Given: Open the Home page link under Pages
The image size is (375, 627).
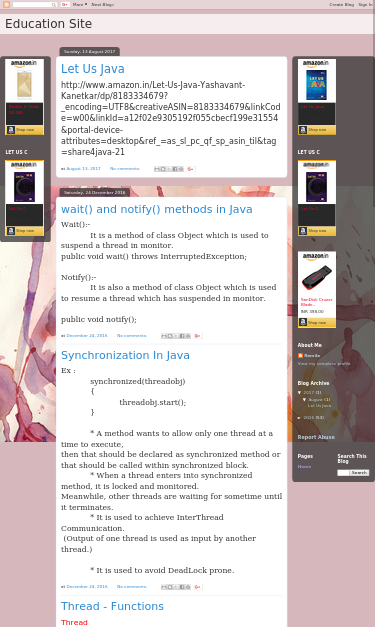Looking at the screenshot, I should [304, 467].
